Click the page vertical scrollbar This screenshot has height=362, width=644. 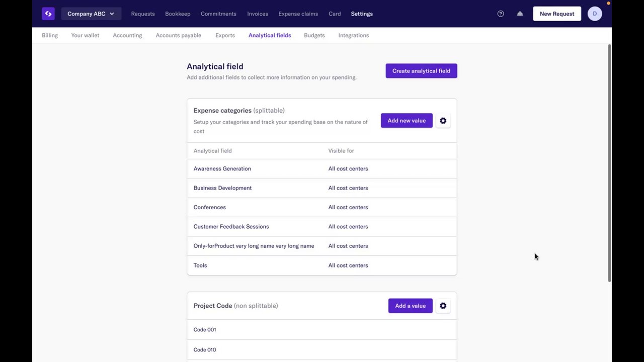610,161
